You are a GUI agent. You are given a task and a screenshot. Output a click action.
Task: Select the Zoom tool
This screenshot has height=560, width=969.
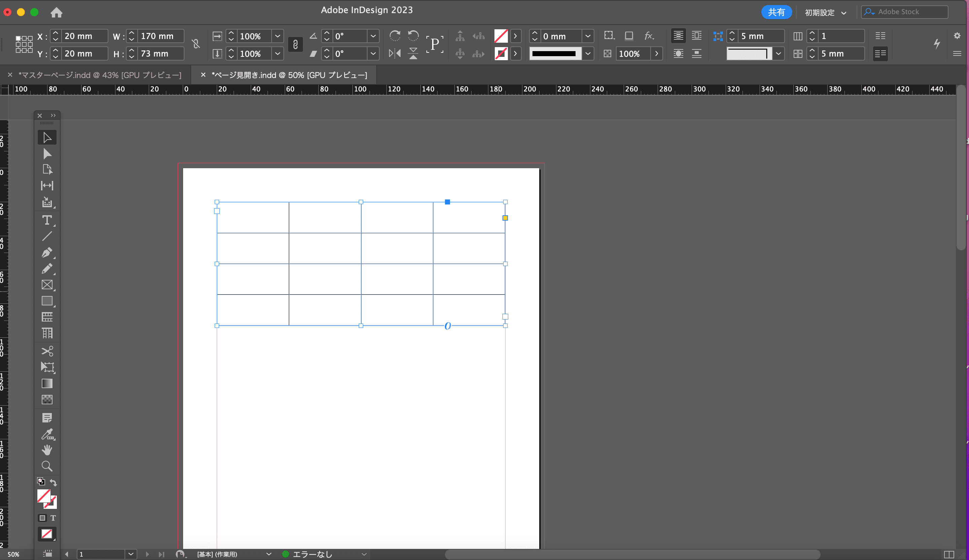[47, 466]
